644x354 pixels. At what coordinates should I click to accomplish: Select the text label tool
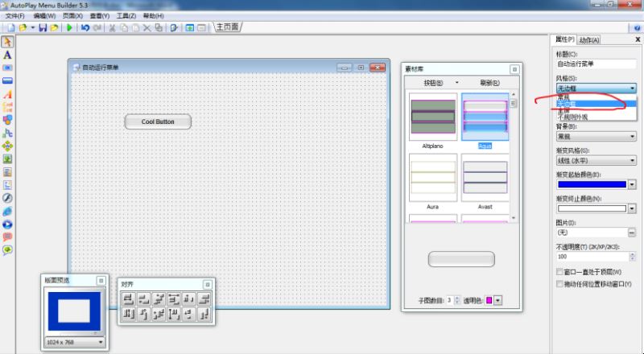tap(7, 55)
